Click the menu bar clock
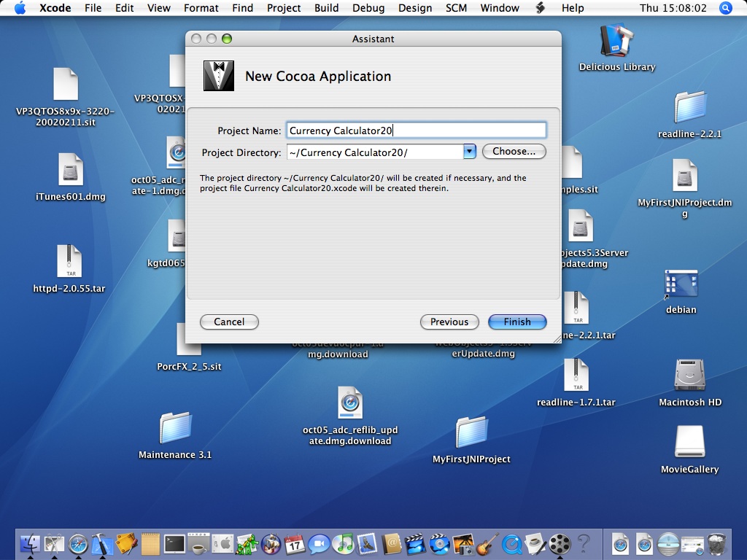The height and width of the screenshot is (560, 747). point(673,8)
